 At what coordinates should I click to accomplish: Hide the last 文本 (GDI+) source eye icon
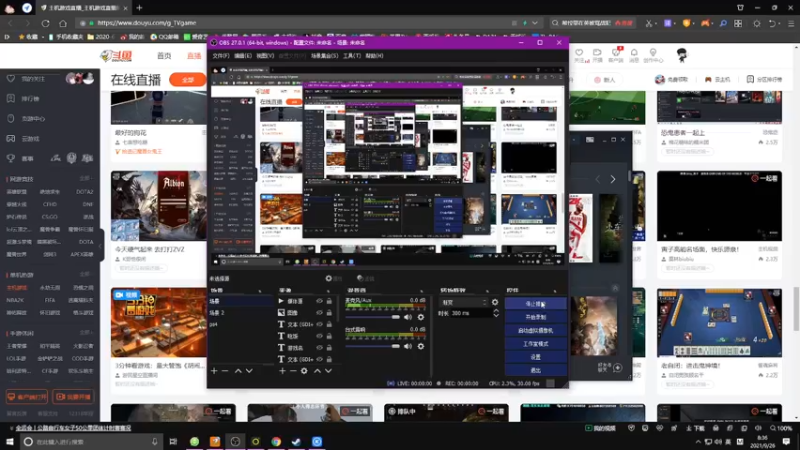pyautogui.click(x=319, y=359)
